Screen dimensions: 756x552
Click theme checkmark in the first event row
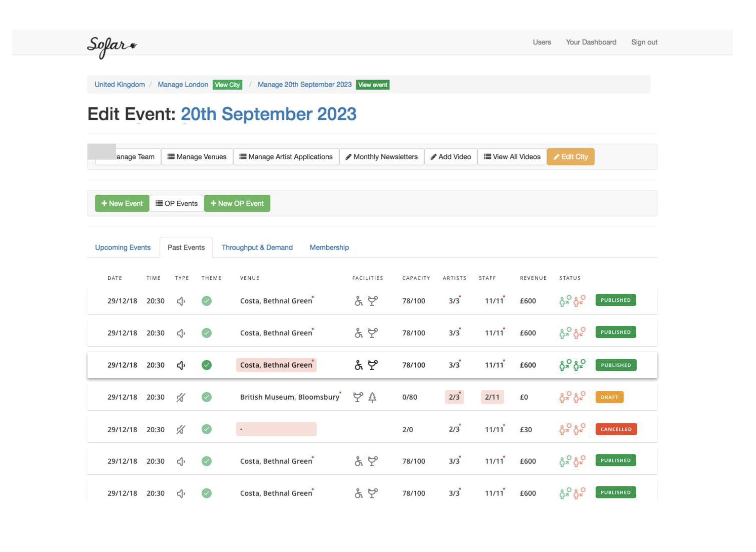pyautogui.click(x=207, y=301)
